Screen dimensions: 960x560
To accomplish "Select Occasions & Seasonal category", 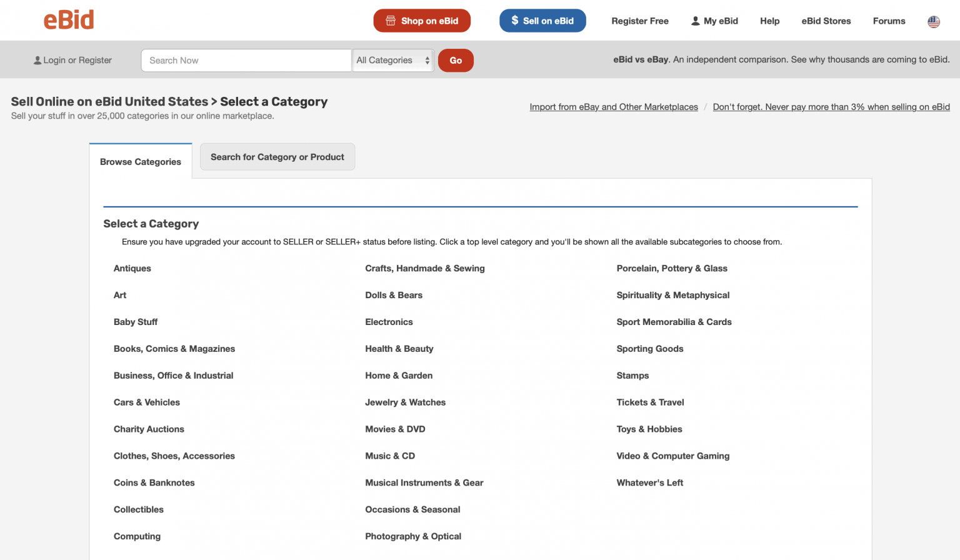I will [412, 511].
